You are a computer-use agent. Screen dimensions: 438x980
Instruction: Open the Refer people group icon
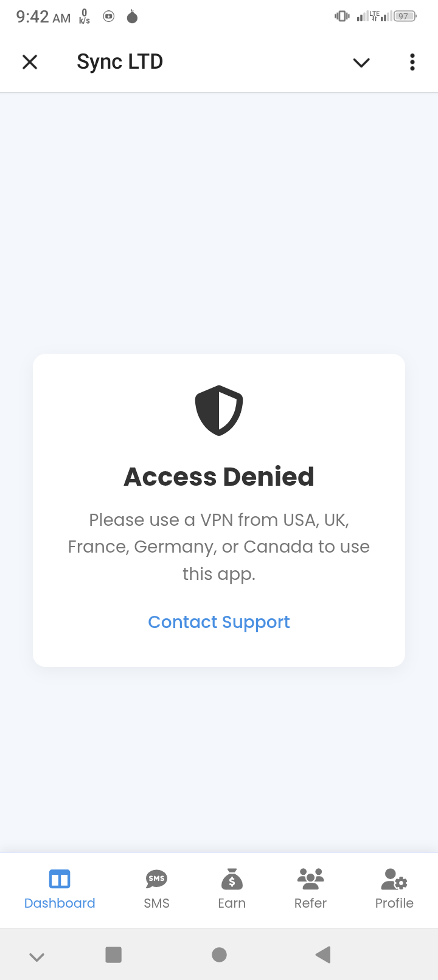tap(310, 879)
